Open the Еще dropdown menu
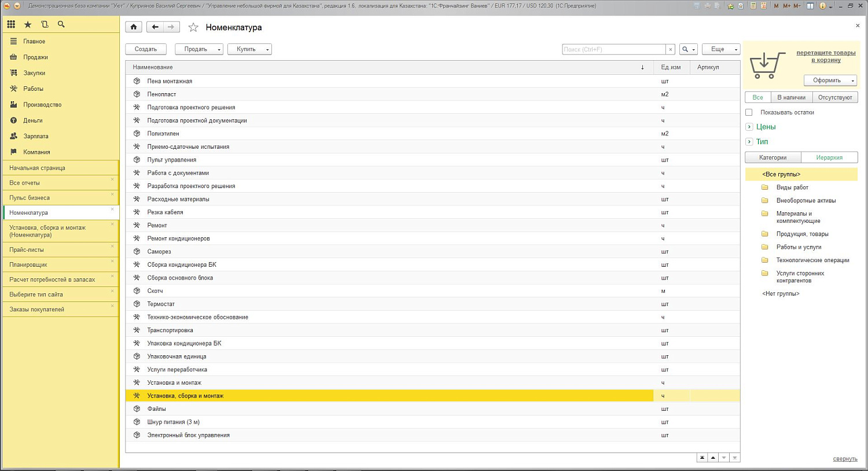This screenshot has height=471, width=868. tap(720, 49)
